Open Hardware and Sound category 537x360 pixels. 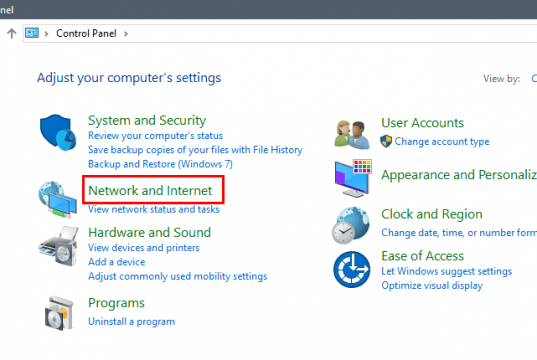[x=149, y=233]
